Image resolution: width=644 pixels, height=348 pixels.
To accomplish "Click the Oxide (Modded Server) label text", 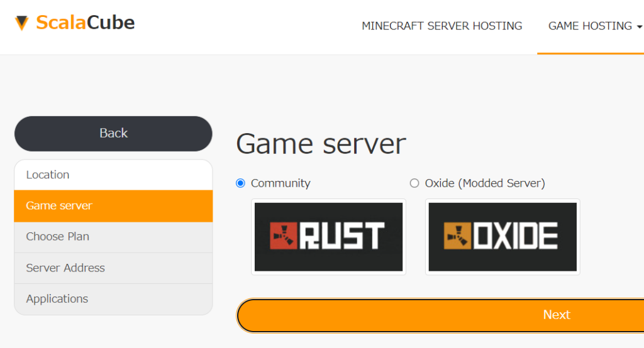I will pos(485,183).
